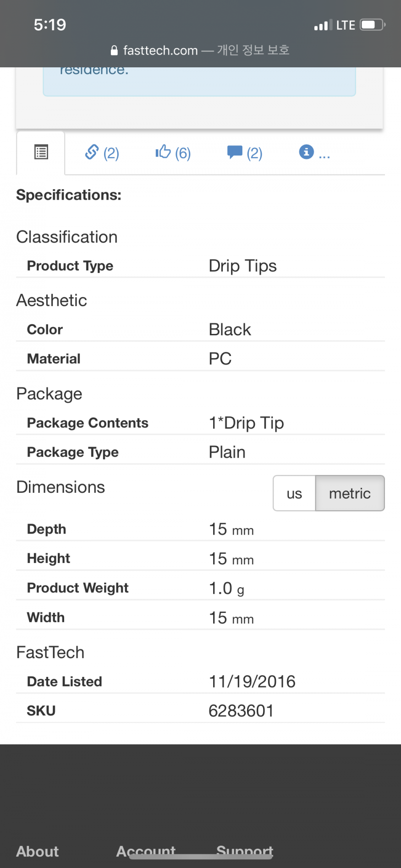Screen dimensions: 401x868
Task: Tap the cellular signal bars icon
Action: pyautogui.click(x=321, y=25)
